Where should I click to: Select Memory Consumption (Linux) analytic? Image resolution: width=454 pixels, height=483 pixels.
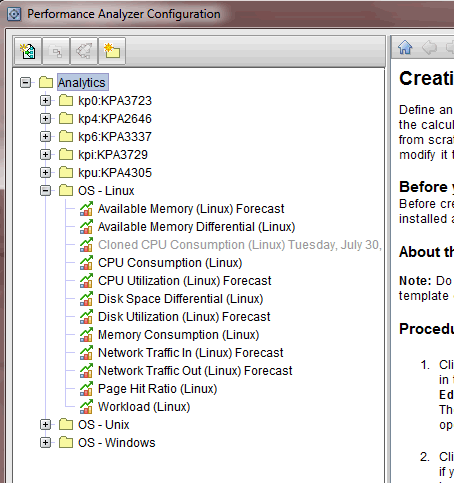178,335
